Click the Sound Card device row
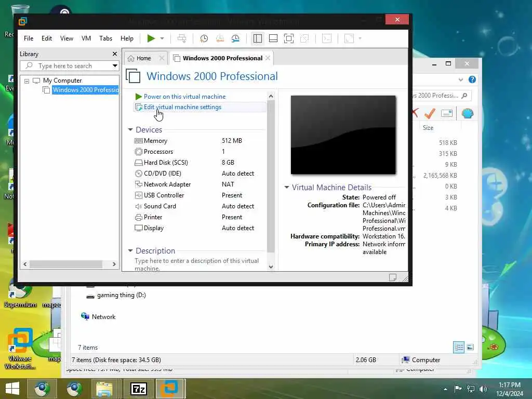The image size is (532, 399). coord(198,206)
